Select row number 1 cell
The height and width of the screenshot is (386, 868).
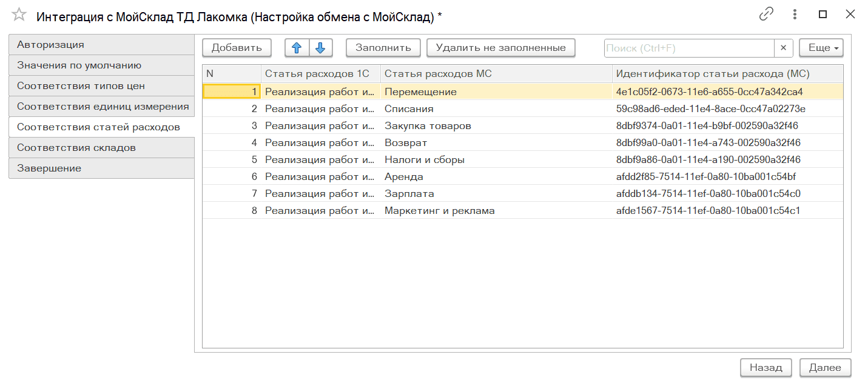tap(232, 92)
